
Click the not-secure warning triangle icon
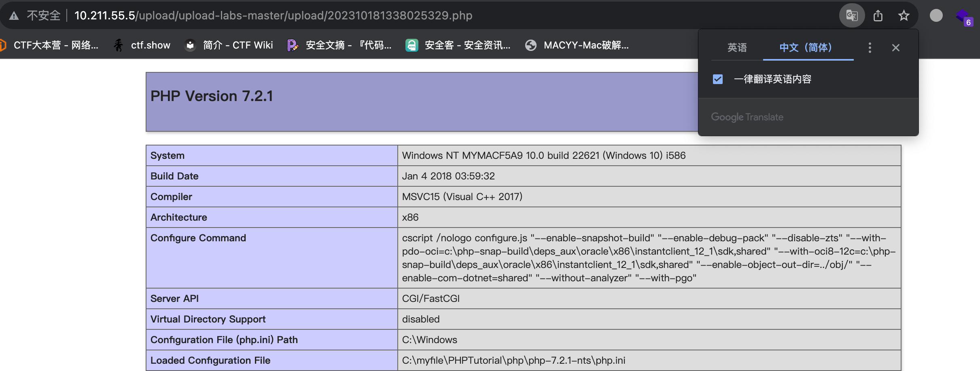14,16
